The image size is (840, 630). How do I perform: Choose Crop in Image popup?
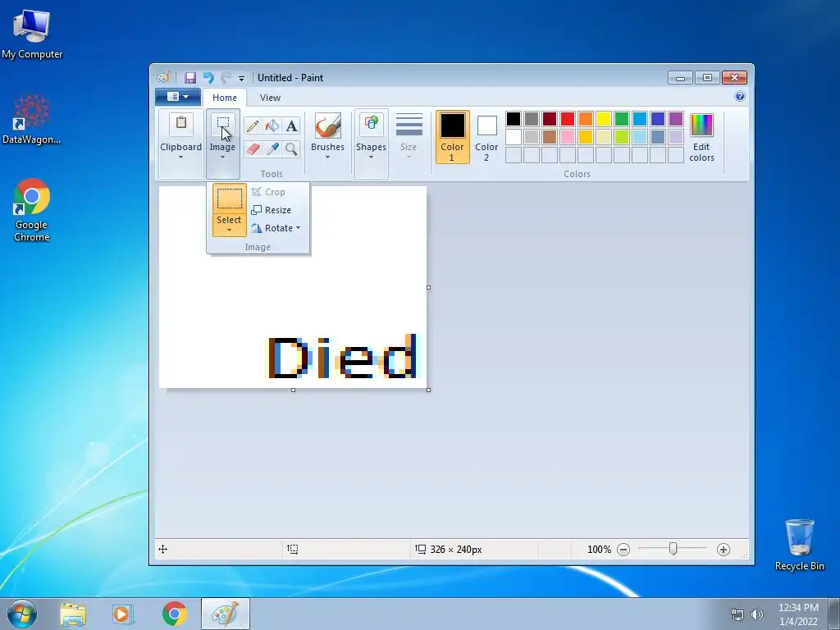[268, 192]
